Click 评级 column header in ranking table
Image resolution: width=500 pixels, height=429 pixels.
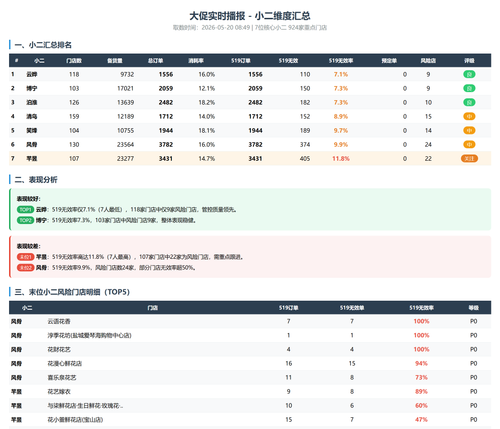click(469, 61)
